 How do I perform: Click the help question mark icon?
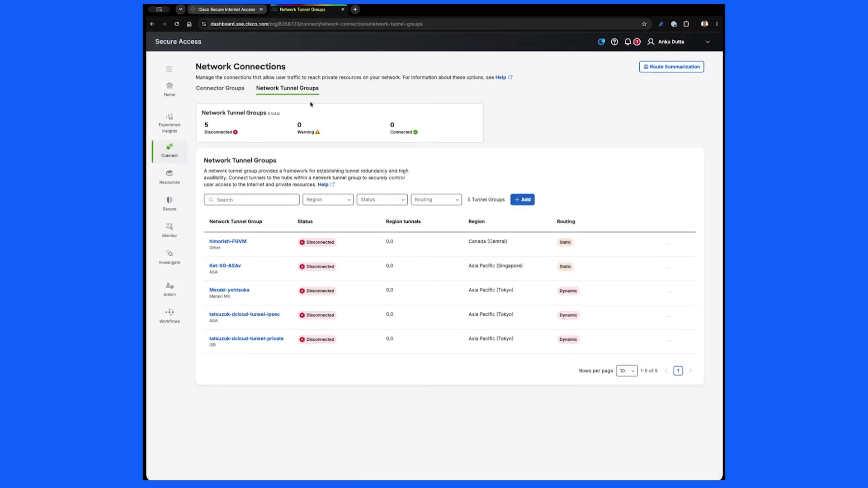614,42
